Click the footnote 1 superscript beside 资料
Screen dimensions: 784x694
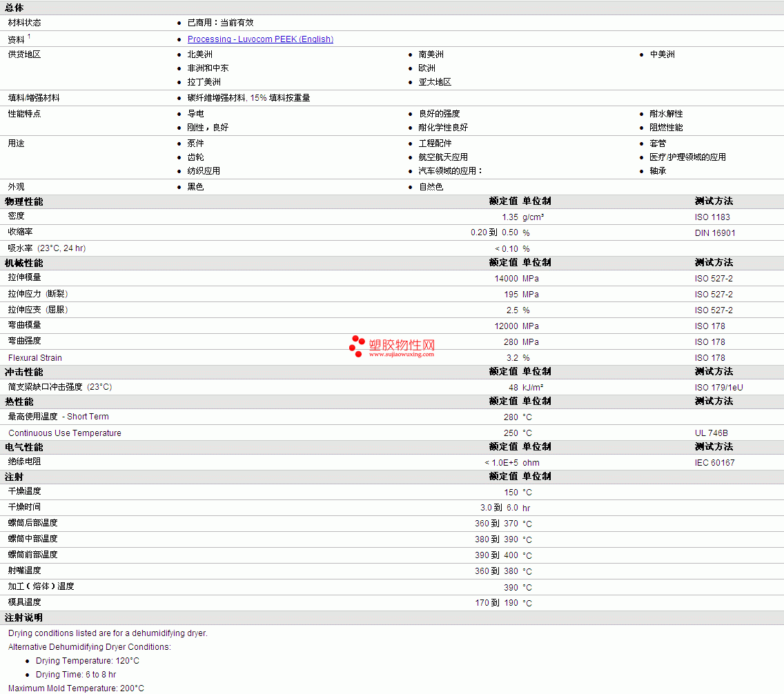pos(29,37)
